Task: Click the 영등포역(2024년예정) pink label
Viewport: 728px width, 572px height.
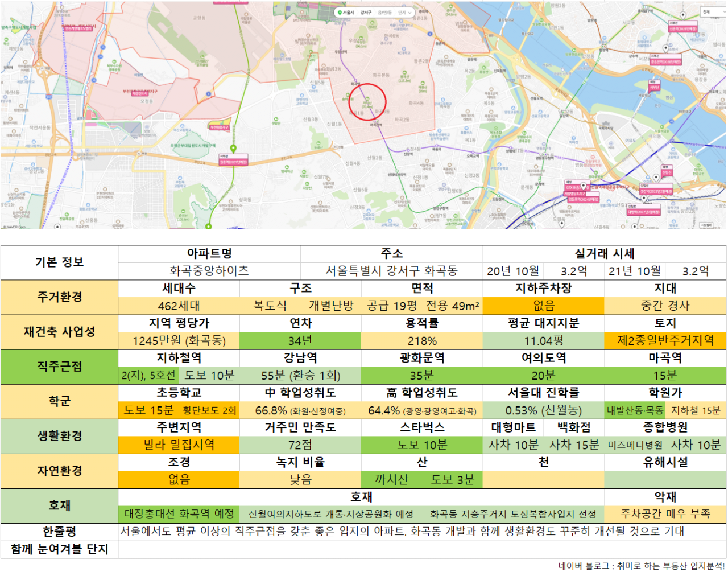Action: point(583,200)
